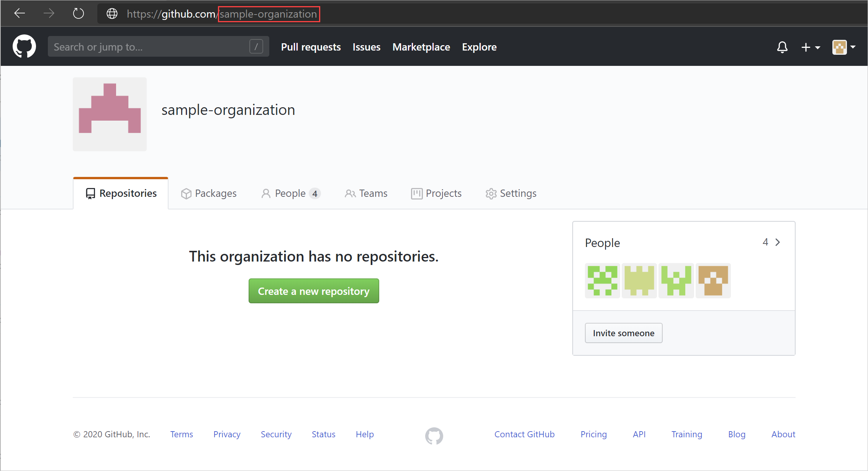Open Pull requests from navigation bar

(x=310, y=47)
